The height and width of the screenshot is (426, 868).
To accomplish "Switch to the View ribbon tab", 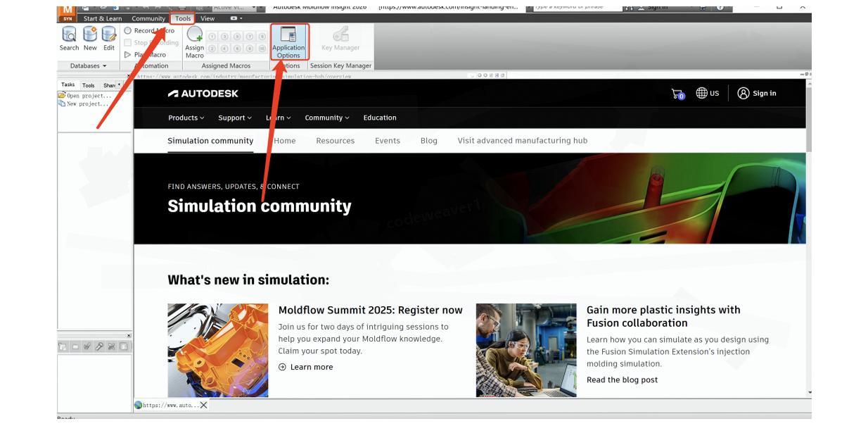I will pyautogui.click(x=208, y=18).
